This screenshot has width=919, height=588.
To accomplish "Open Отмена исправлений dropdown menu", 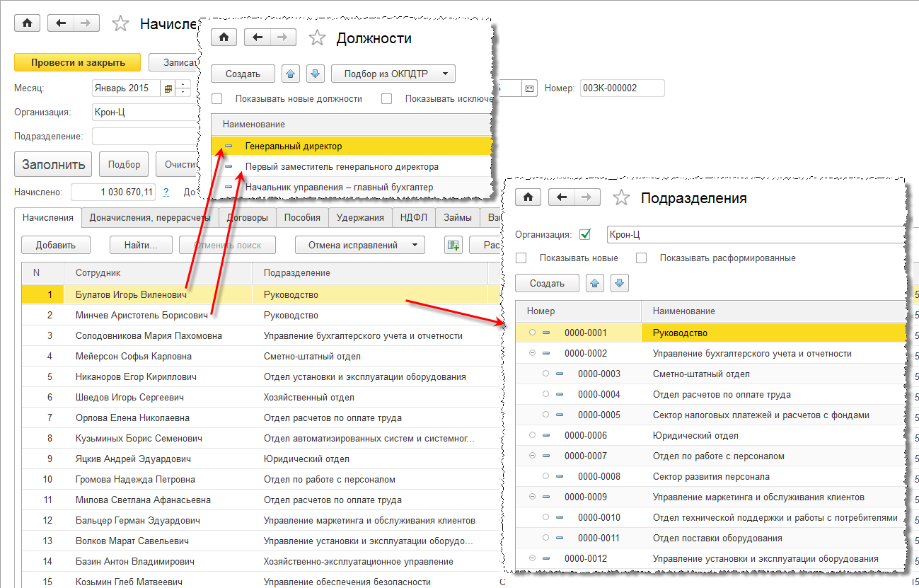I will 359,246.
